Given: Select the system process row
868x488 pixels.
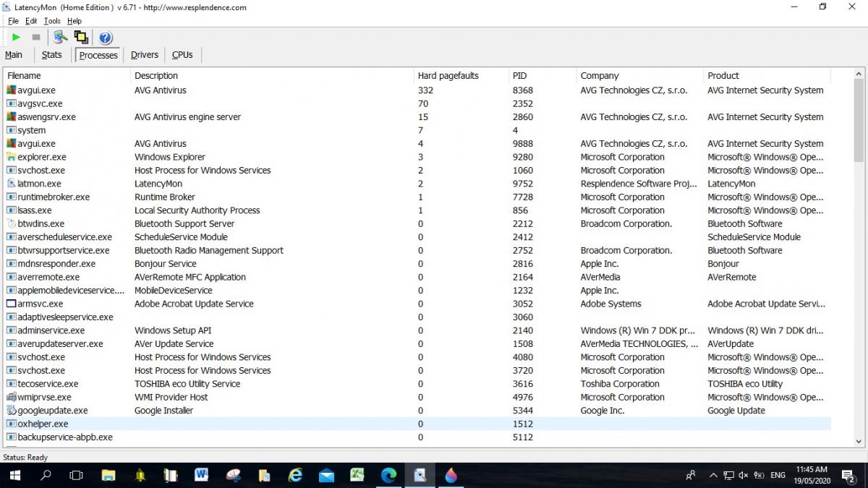Looking at the screenshot, I should click(418, 130).
